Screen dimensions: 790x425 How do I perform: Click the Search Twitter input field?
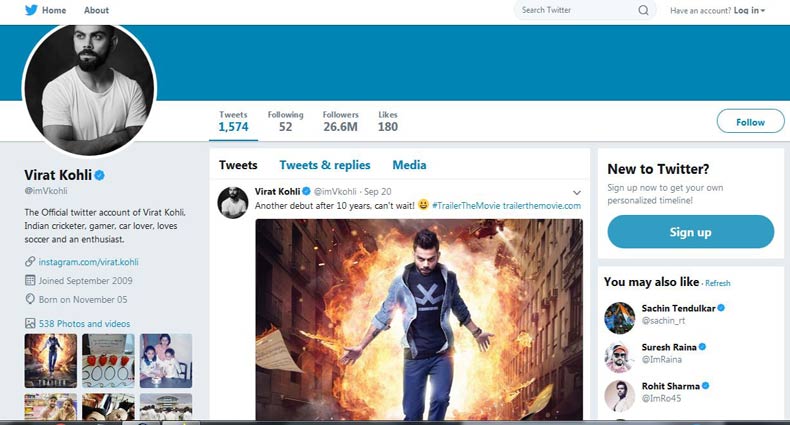coord(576,11)
